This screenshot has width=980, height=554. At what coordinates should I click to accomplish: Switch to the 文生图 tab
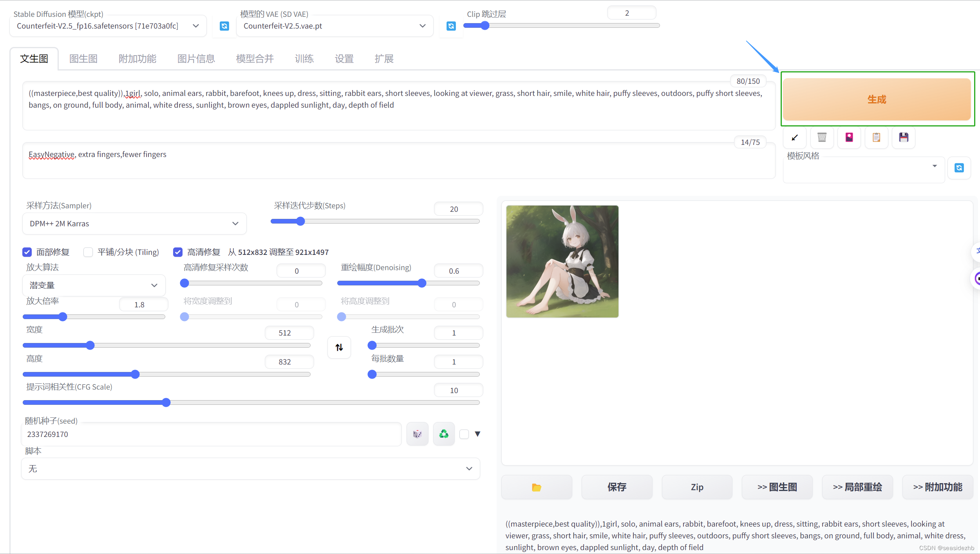point(34,59)
